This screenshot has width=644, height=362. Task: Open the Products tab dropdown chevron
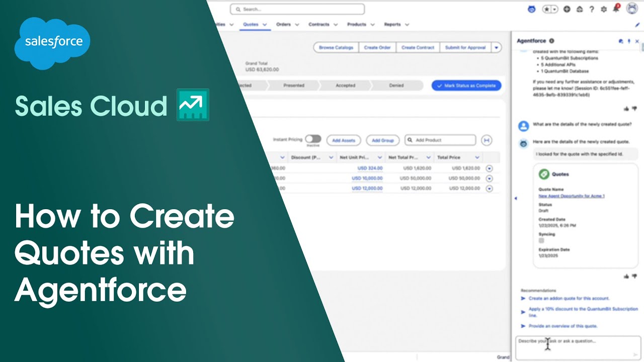372,24
